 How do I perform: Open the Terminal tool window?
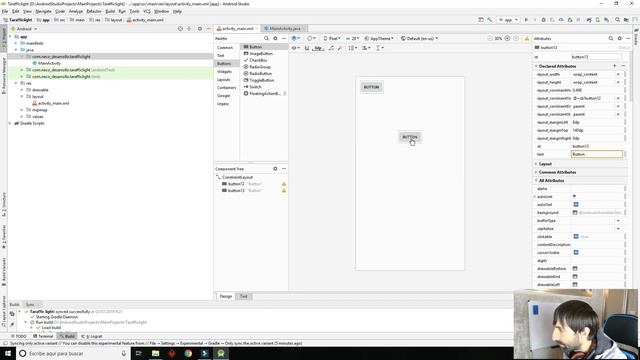point(43,336)
